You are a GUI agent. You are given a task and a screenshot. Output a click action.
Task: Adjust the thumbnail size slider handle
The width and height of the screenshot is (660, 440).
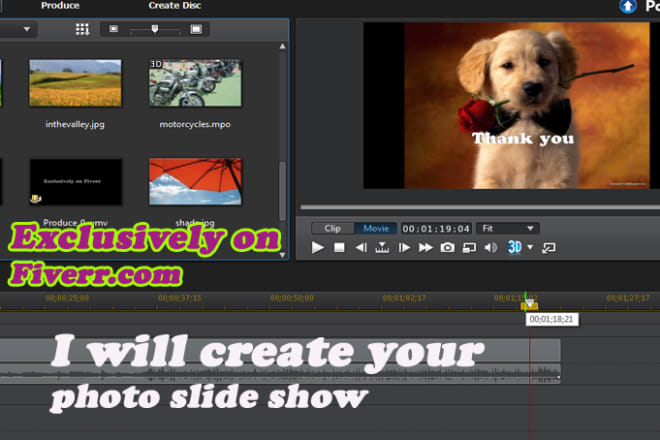point(155,29)
